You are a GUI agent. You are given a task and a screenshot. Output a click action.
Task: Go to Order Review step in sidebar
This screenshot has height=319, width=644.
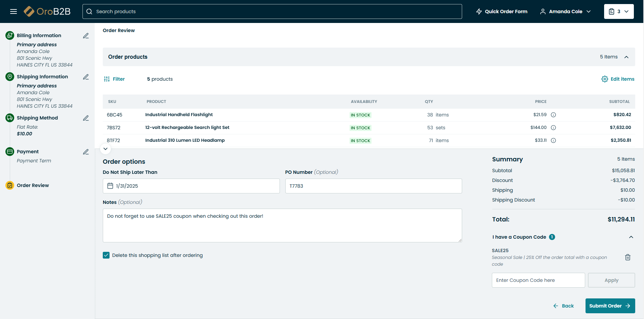point(33,185)
